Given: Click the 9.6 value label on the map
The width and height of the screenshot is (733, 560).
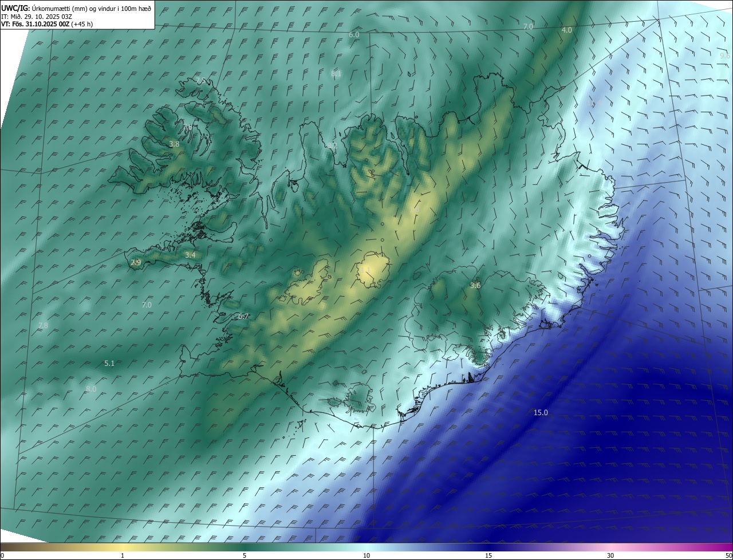Looking at the screenshot, I should click(725, 56).
